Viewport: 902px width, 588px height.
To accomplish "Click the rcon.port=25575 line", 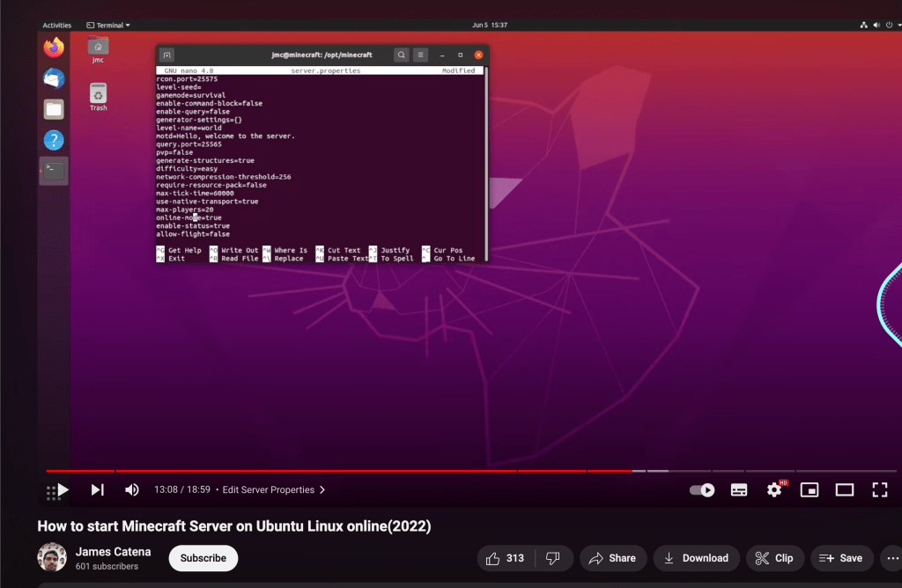I will pos(187,78).
